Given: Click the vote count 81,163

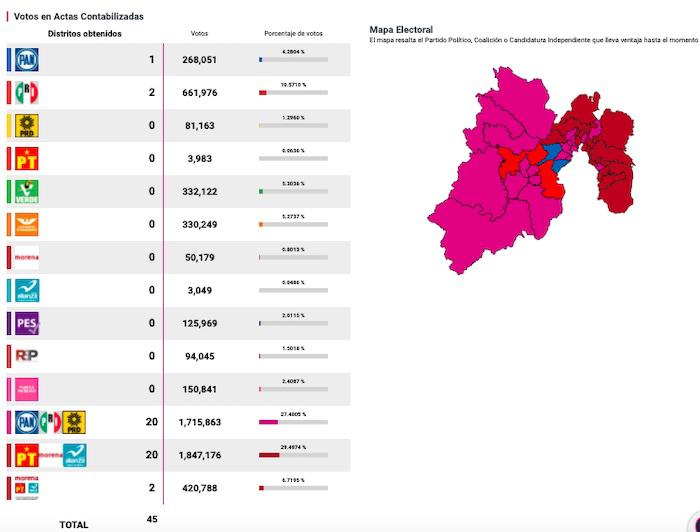Looking at the screenshot, I should pyautogui.click(x=200, y=126).
